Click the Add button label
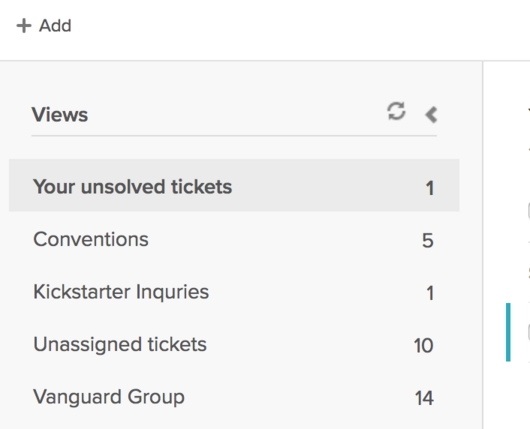 click(55, 26)
